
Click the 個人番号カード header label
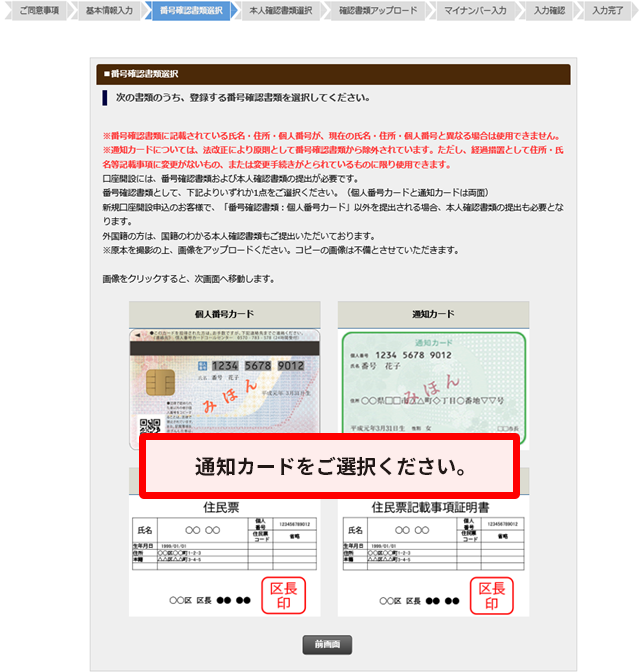tap(225, 314)
